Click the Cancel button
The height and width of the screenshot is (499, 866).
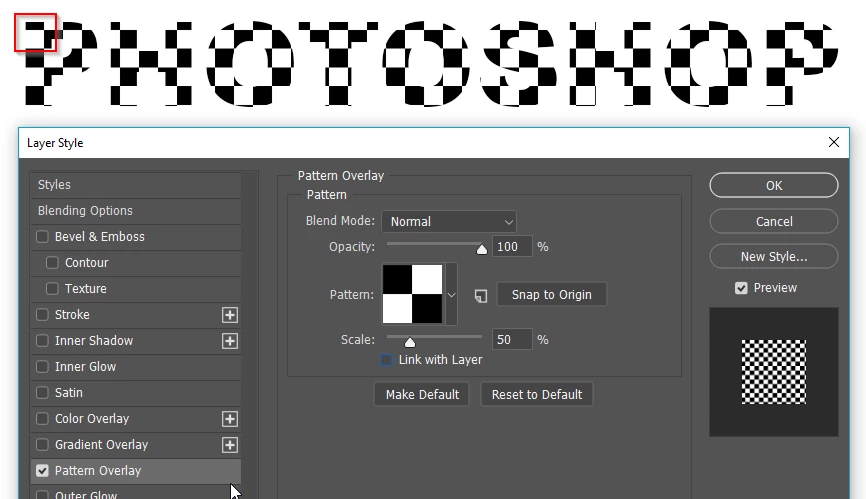tap(774, 221)
